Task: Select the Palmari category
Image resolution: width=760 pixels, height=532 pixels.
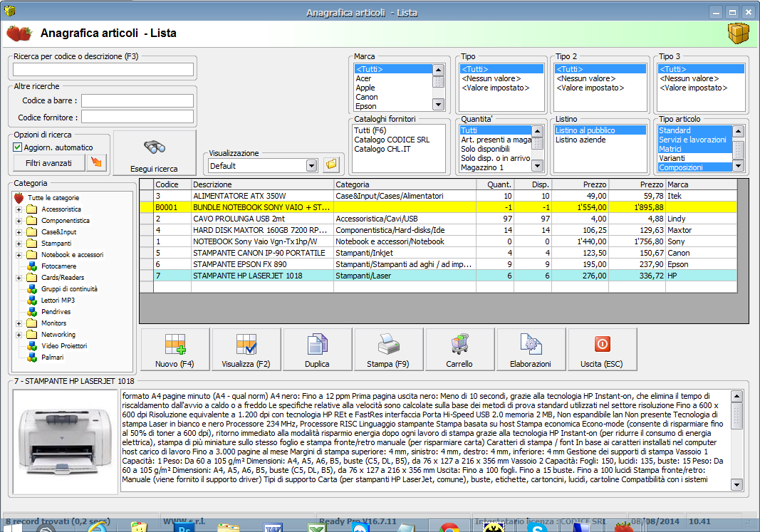Action: pos(52,357)
